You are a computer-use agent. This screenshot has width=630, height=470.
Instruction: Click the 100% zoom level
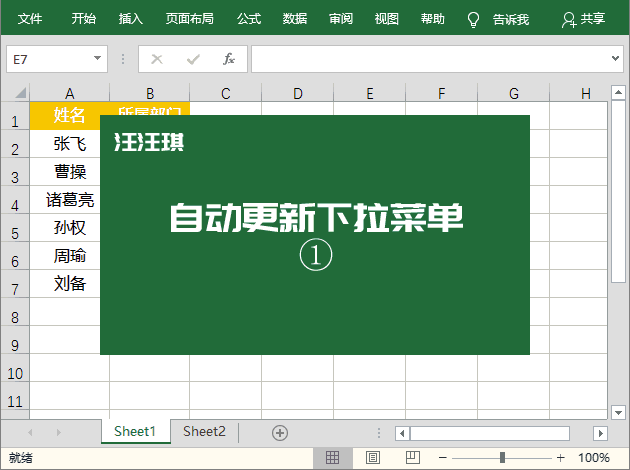(594, 458)
